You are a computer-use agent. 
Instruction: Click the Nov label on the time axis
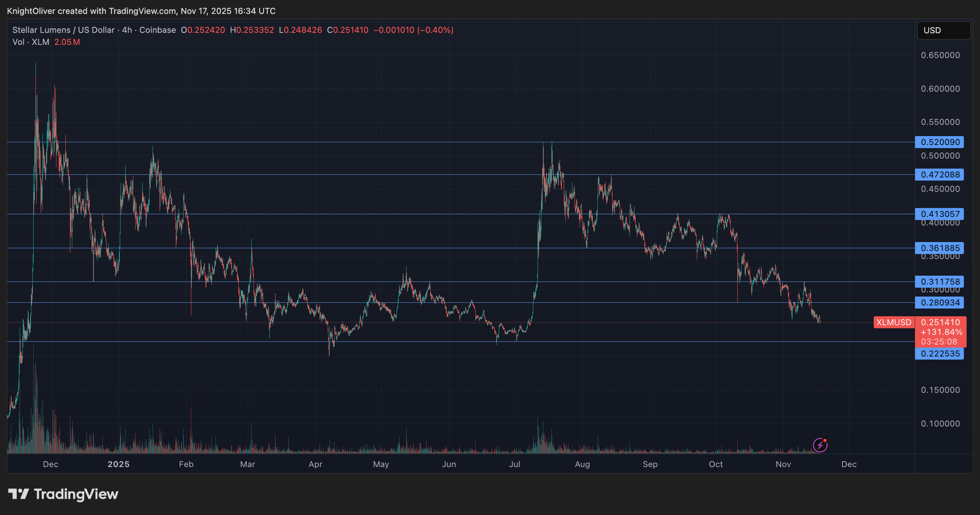tap(783, 464)
